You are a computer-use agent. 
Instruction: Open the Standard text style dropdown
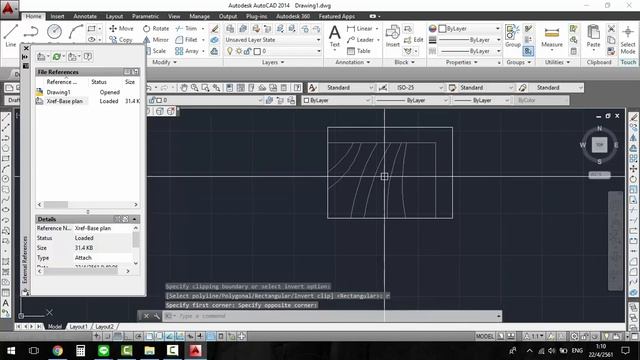pyautogui.click(x=347, y=88)
